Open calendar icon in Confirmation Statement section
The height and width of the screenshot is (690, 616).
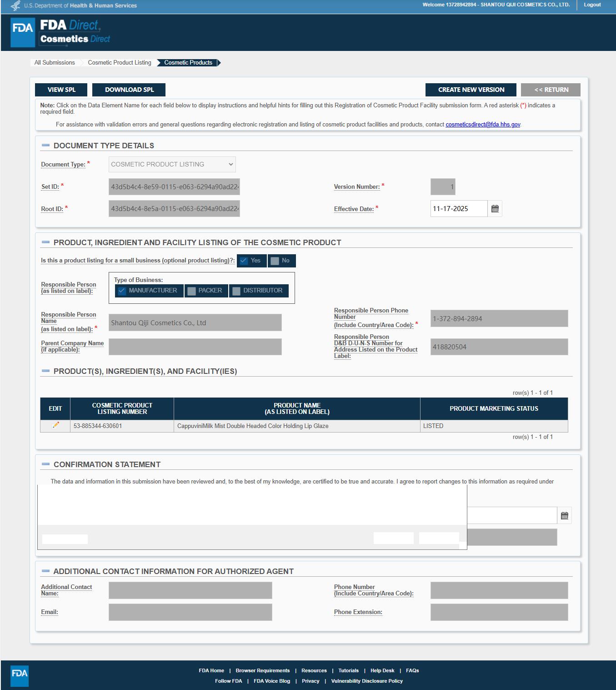564,516
